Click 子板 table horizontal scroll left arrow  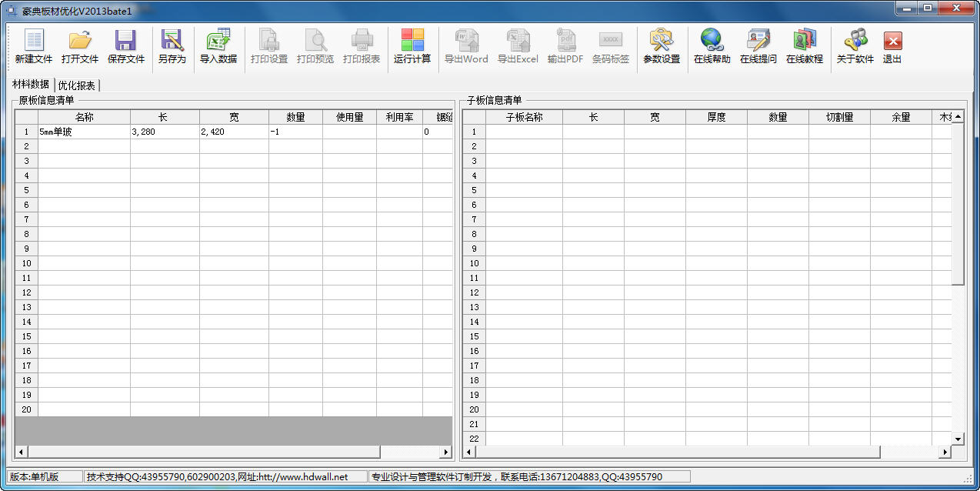468,452
